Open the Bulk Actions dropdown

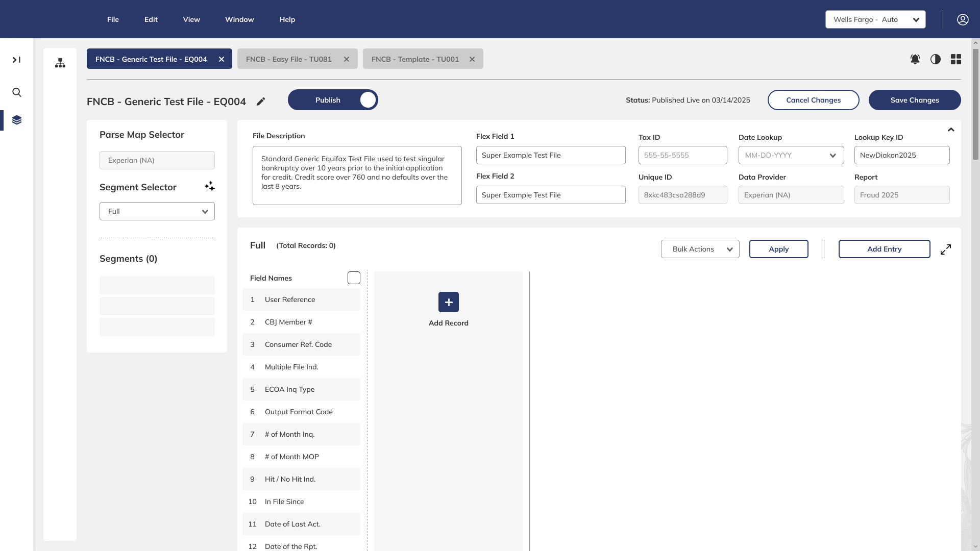[x=700, y=249]
